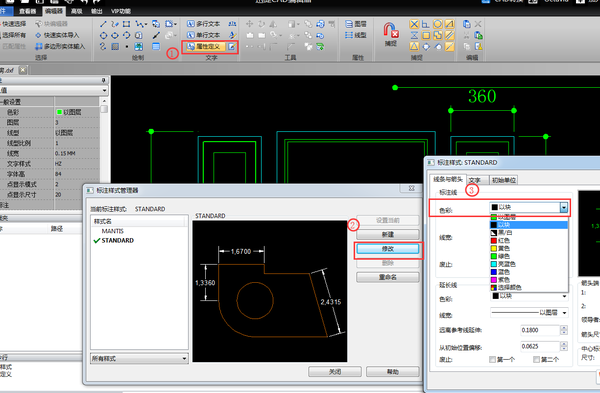Click the move tool in 工具 group
This screenshot has height=393, width=600.
(249, 24)
